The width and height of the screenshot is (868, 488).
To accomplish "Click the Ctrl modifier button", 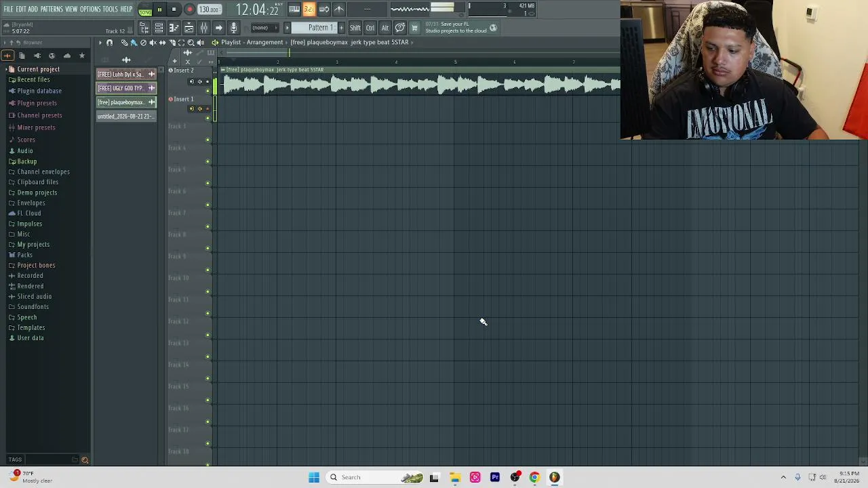I will click(x=370, y=28).
